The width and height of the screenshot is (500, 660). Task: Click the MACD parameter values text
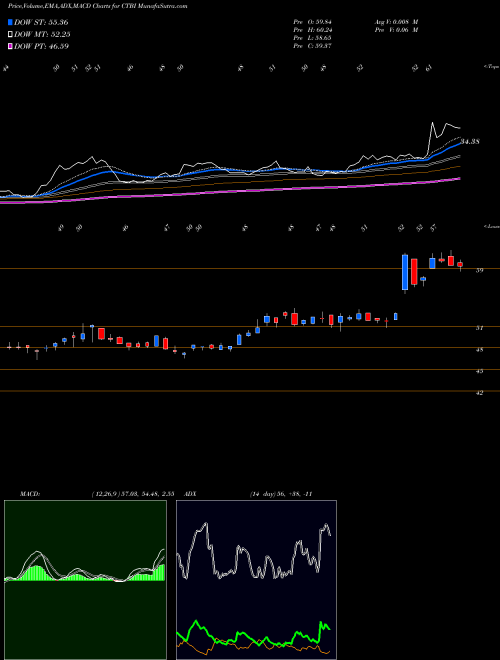[x=133, y=494]
